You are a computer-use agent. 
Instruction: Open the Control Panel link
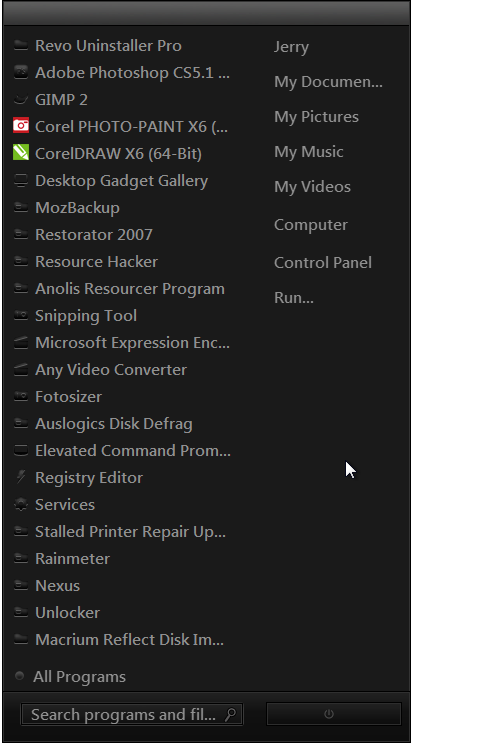323,263
